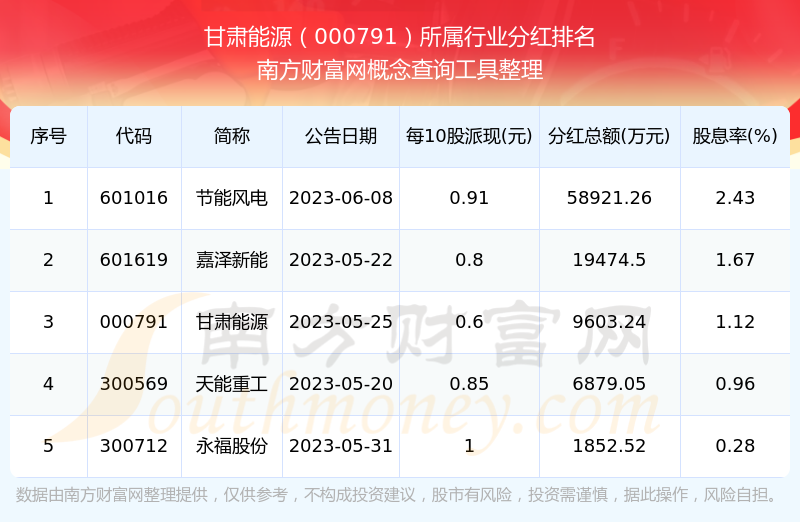Click dividend total 9603.24
800x522 pixels.
coord(609,322)
